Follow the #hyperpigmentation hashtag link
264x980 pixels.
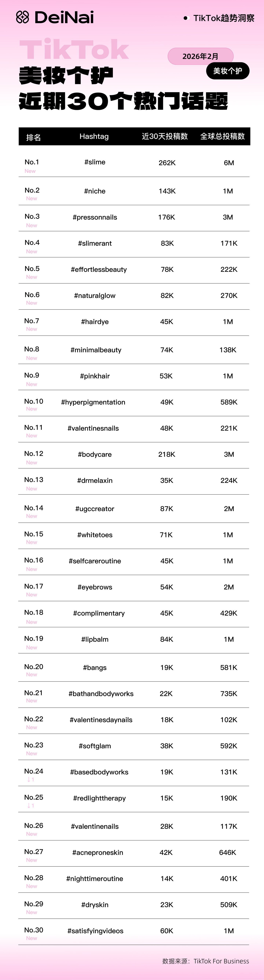93,402
